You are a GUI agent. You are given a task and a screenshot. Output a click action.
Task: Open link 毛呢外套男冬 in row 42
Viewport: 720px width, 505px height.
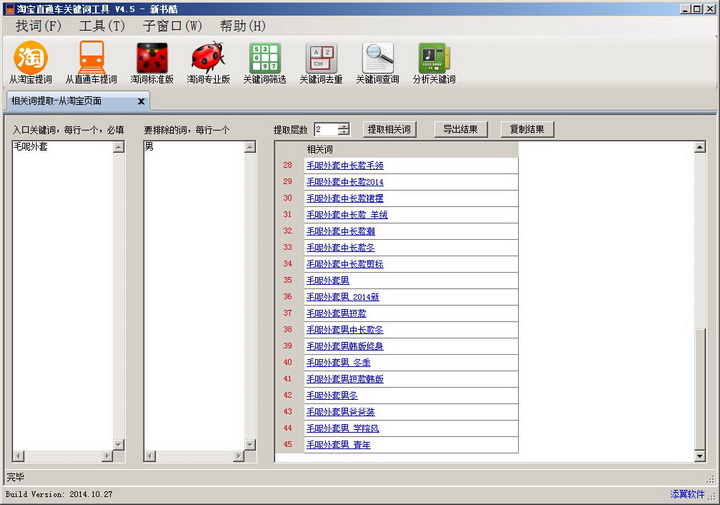click(332, 395)
